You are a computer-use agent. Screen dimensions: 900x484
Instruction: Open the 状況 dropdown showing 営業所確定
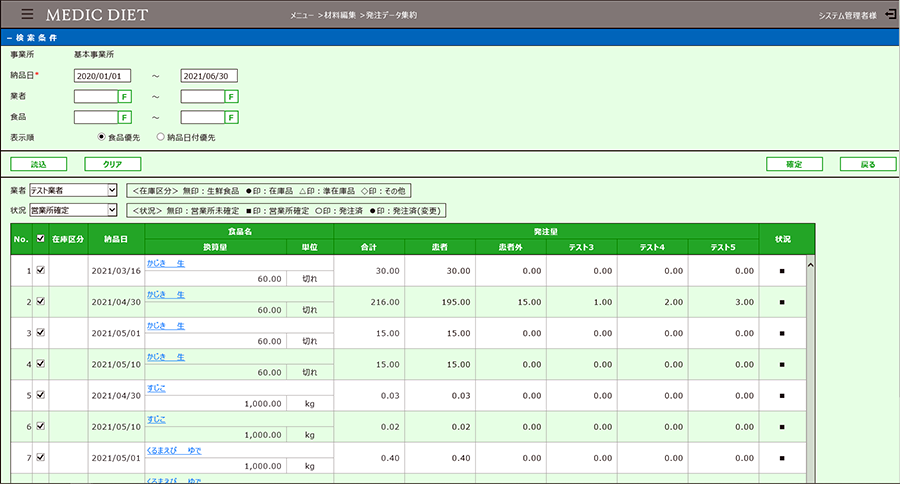click(x=73, y=210)
